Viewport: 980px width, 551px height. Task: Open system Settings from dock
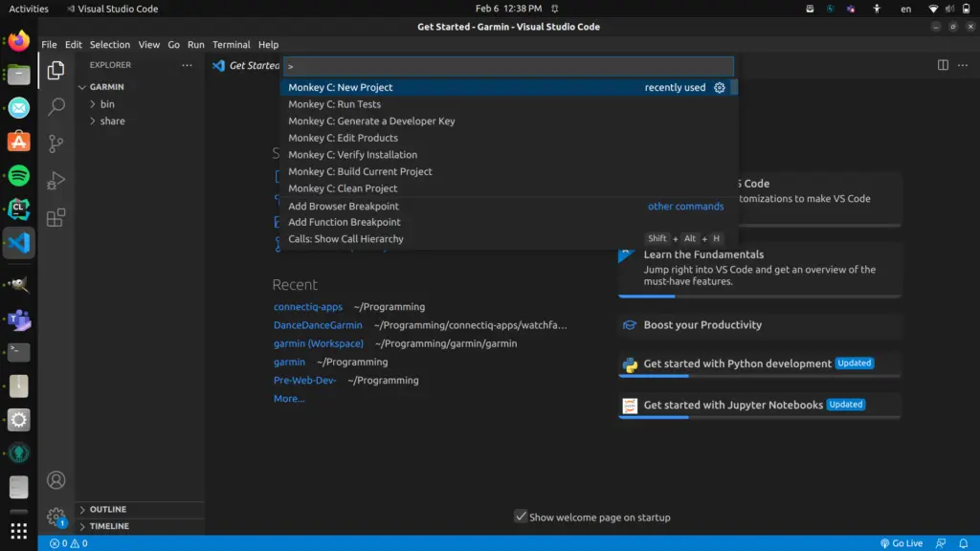(19, 420)
